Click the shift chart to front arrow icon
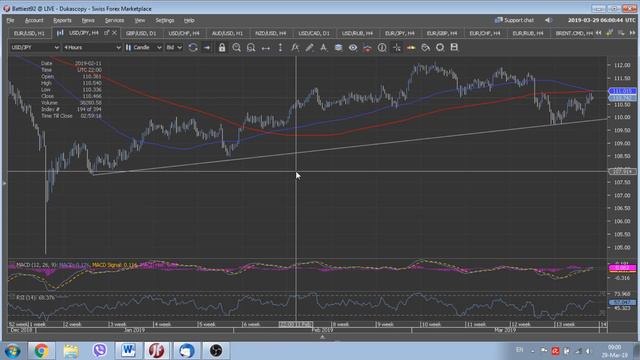The width and height of the screenshot is (640, 360). (207, 48)
